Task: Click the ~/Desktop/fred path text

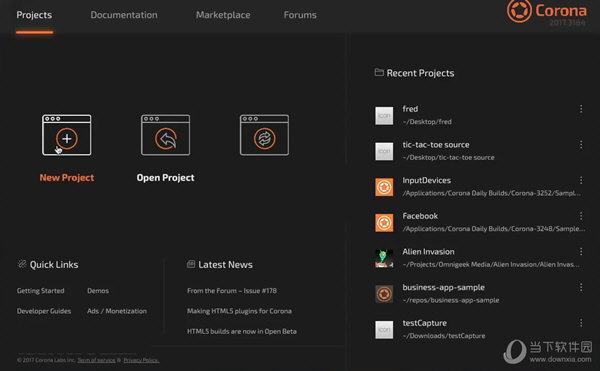Action: [x=427, y=122]
